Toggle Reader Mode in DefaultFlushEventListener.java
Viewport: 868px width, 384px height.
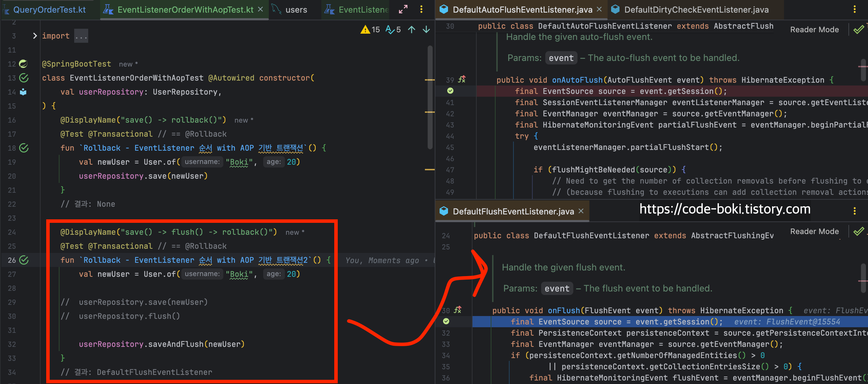(x=814, y=232)
